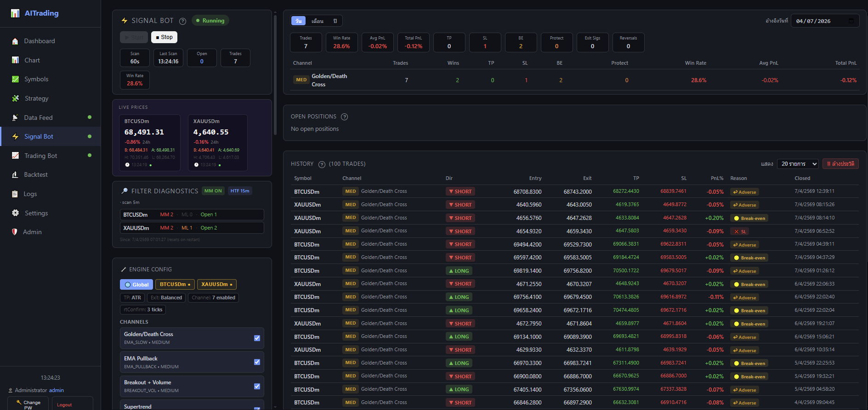Click the XAUUSDm live price card
This screenshot has width=868, height=410.
pyautogui.click(x=218, y=143)
